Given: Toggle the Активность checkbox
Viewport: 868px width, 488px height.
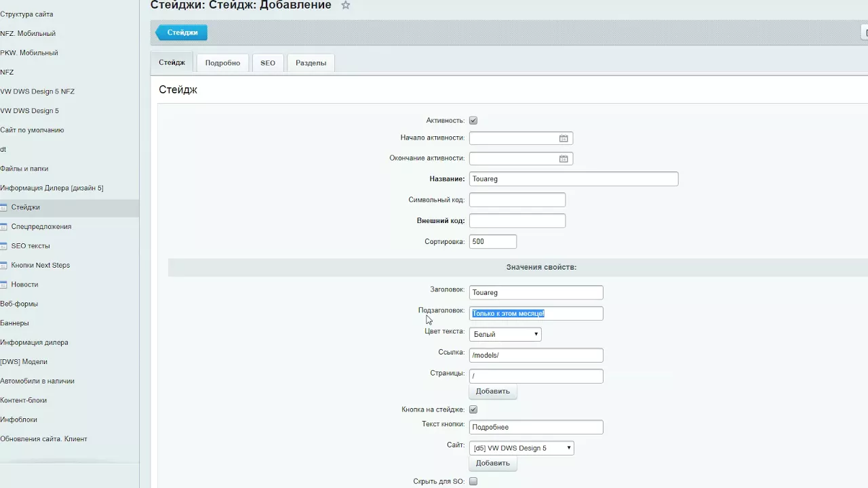Looking at the screenshot, I should pyautogui.click(x=473, y=121).
